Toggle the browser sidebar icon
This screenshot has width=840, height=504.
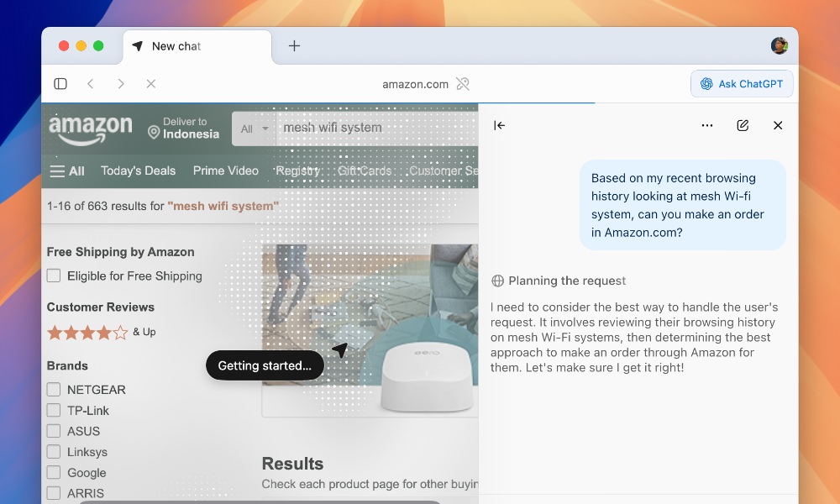(x=60, y=84)
